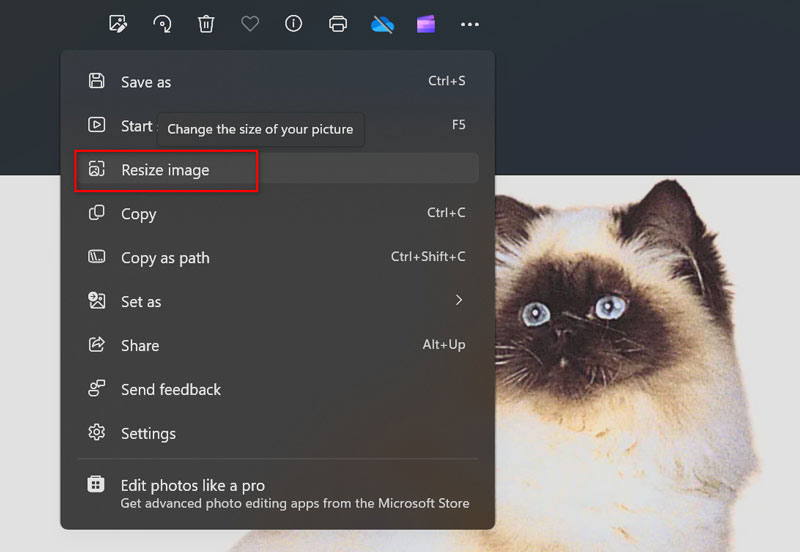800x552 pixels.
Task: Click the Copy as path icon
Action: (96, 256)
